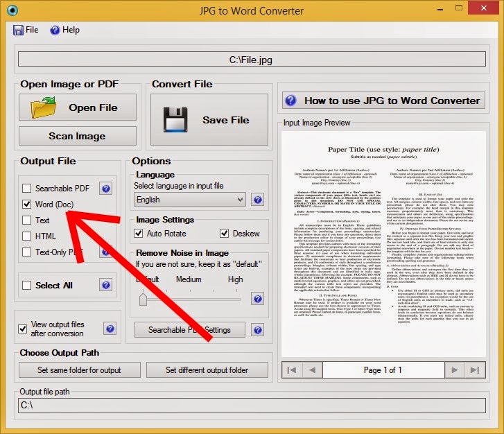
Task: Click the Output file path field
Action: click(252, 405)
